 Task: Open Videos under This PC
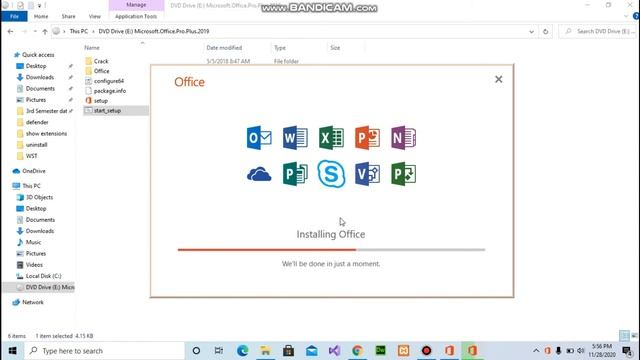point(34,265)
